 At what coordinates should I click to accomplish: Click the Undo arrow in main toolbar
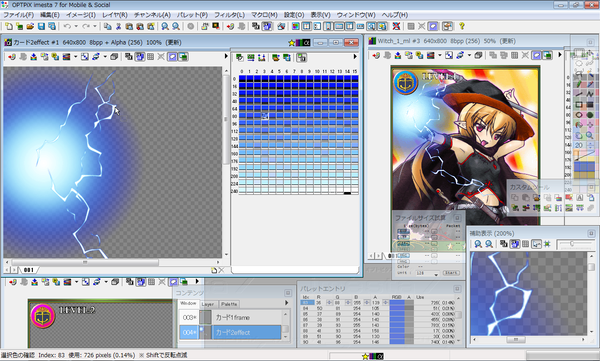click(x=67, y=26)
